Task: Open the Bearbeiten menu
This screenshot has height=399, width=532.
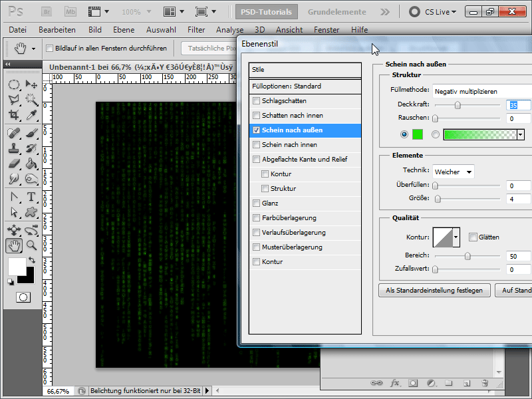Action: click(57, 30)
